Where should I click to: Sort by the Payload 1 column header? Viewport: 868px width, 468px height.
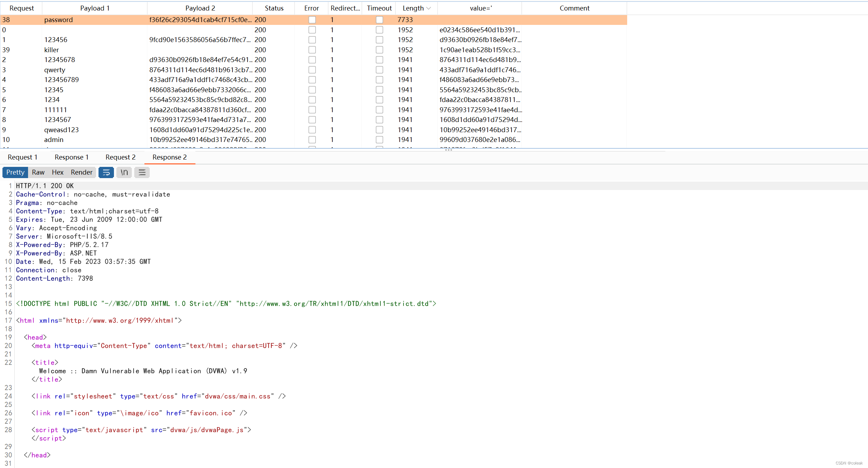(x=95, y=8)
